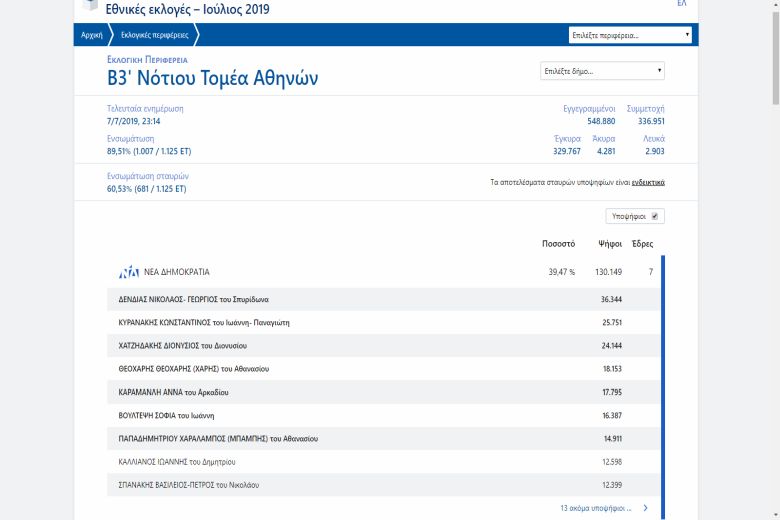Click the ballot box site logo icon
This screenshot has height=520, width=780.
point(90,5)
